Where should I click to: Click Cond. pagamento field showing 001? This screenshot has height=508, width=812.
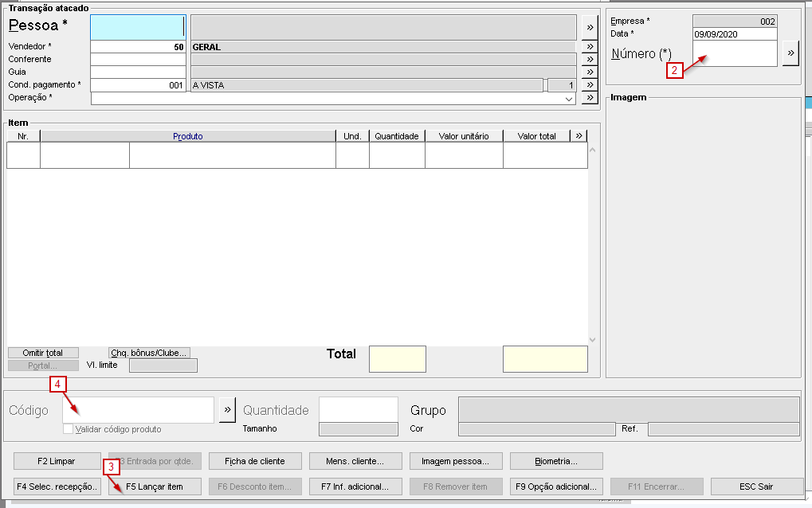[138, 85]
